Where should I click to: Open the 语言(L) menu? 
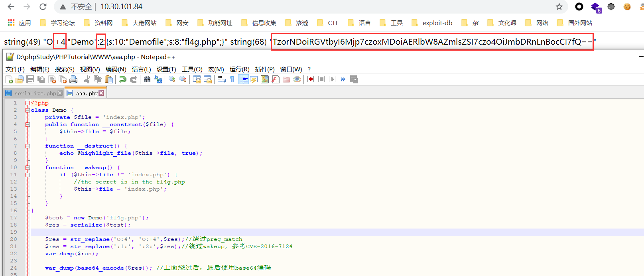pos(141,69)
